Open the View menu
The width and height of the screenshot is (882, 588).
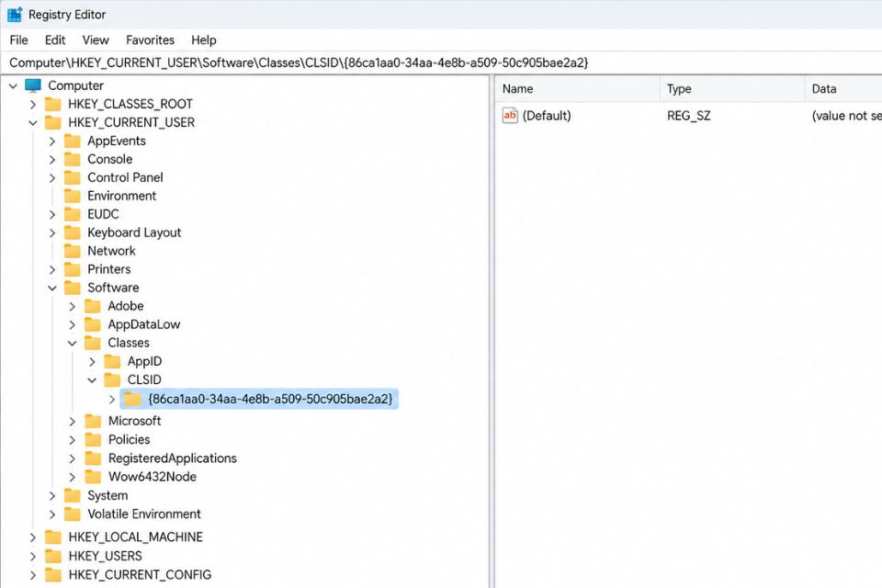click(96, 40)
